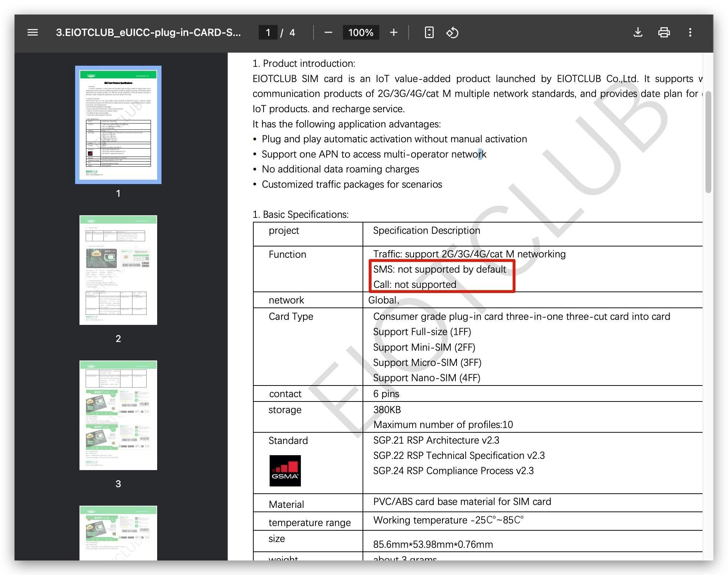The height and width of the screenshot is (575, 728).
Task: Open the three-dot more actions menu
Action: [x=690, y=33]
